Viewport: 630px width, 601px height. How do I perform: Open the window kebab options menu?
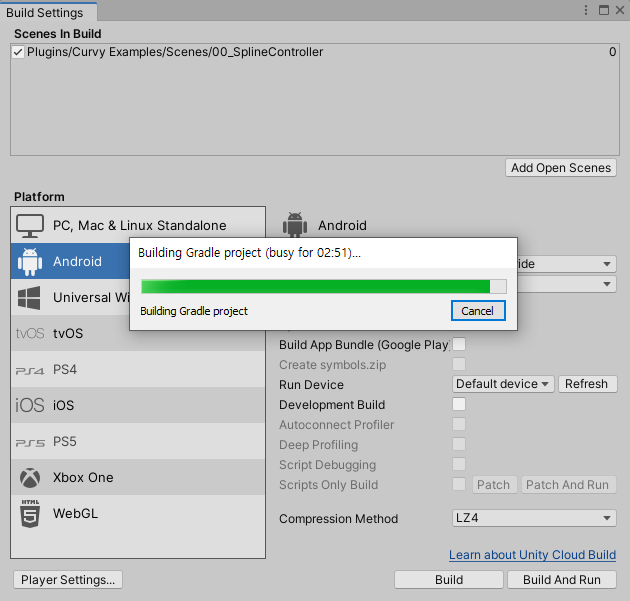click(586, 10)
